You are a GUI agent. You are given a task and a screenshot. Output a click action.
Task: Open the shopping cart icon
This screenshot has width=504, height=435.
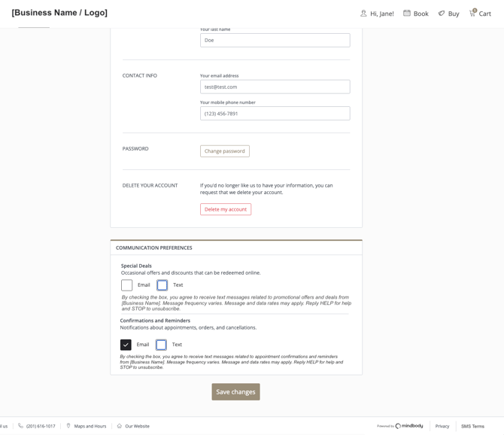[472, 13]
